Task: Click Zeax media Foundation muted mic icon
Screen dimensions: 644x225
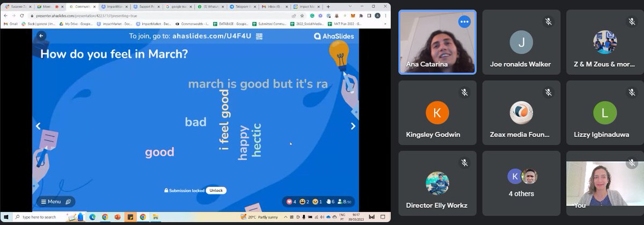Action: tap(548, 93)
